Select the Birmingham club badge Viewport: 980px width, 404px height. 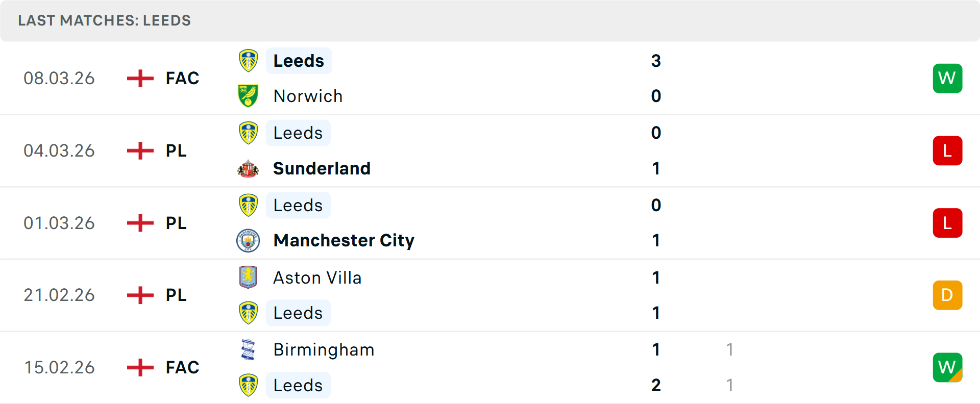click(248, 350)
